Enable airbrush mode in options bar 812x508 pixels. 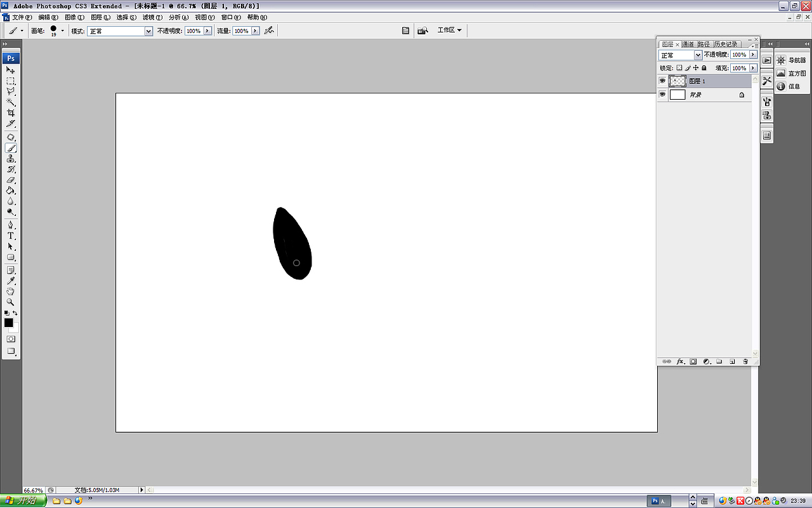coord(269,30)
